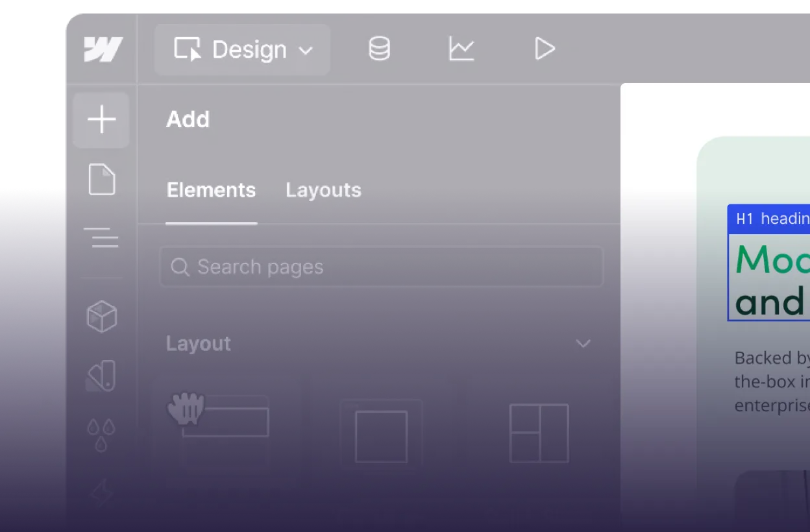Click the Preview play icon
Image resolution: width=810 pixels, height=532 pixels.
pyautogui.click(x=545, y=49)
